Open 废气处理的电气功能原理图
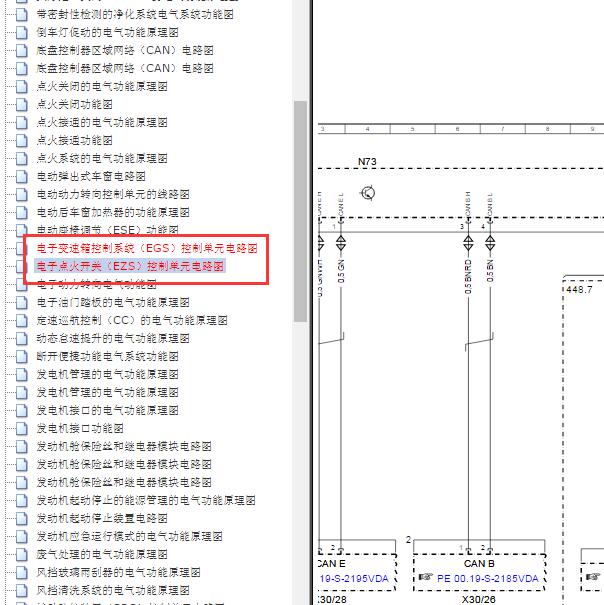Screen dimensions: 604x605 102,555
